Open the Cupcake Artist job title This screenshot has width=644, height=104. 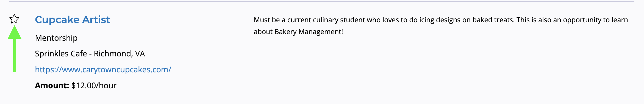coord(73,20)
